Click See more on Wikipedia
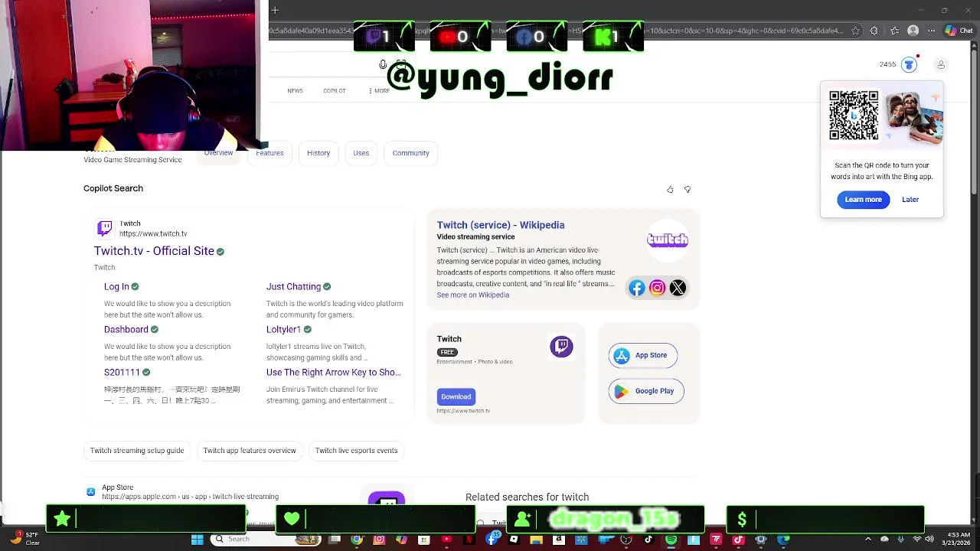This screenshot has width=980, height=551. tap(472, 295)
